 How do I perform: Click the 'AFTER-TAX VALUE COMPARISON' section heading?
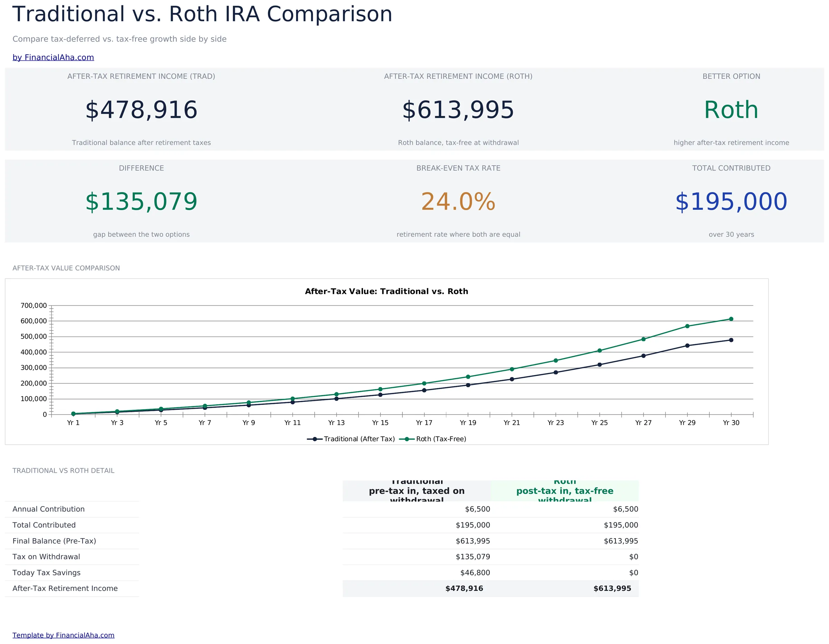[x=66, y=268]
